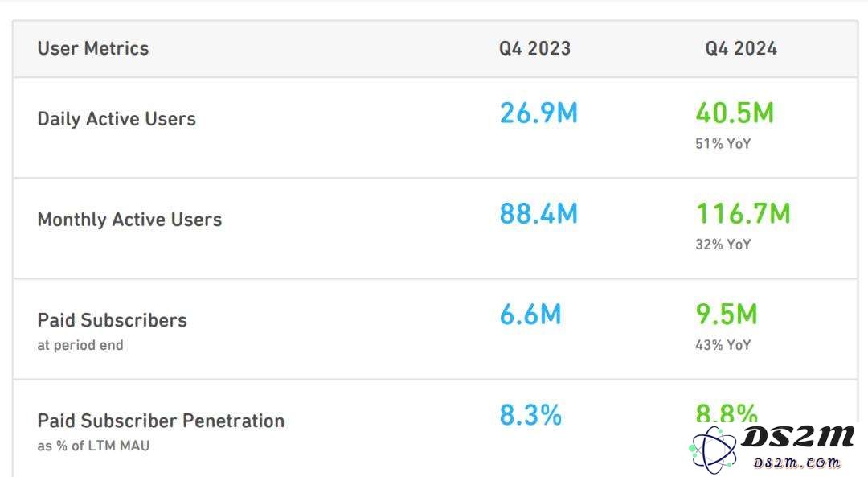This screenshot has height=477, width=868.
Task: Click the Q4 2023 column header
Action: point(534,49)
